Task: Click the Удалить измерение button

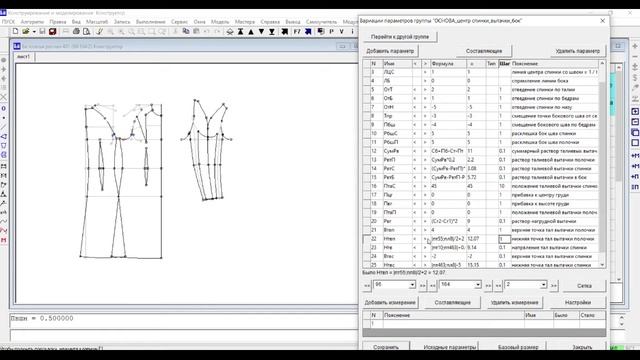Action: [514, 302]
